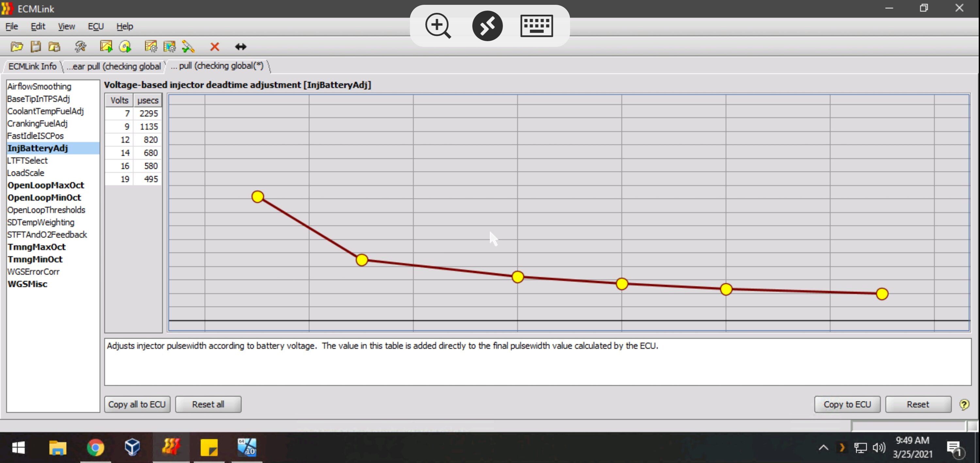Click the volume speaker tray icon

(879, 447)
